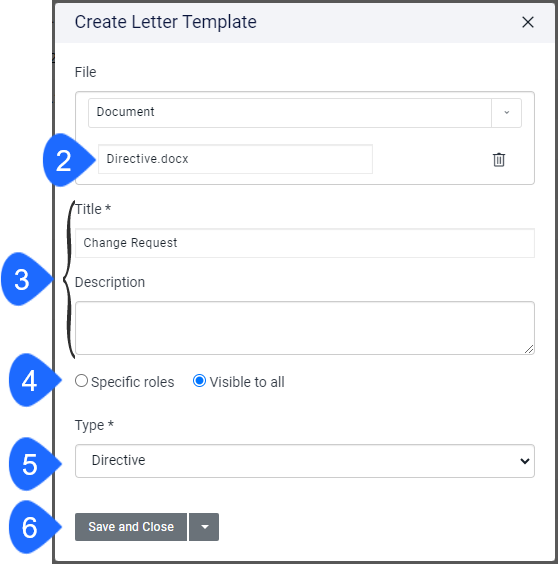The image size is (558, 564).
Task: Click the Directive.docx filename field
Action: coord(235,159)
